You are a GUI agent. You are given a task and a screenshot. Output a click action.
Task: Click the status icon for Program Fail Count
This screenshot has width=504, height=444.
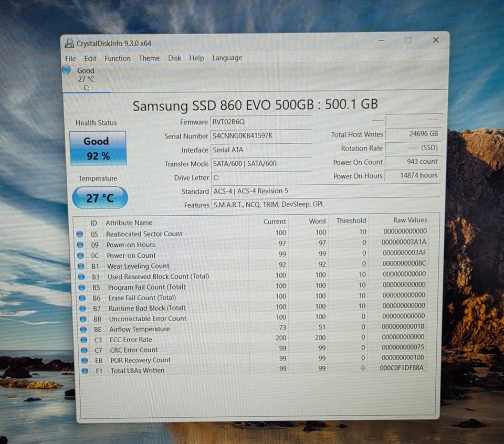point(82,288)
